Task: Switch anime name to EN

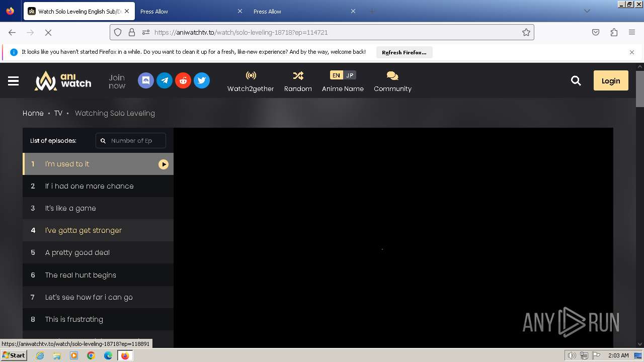Action: pos(336,75)
